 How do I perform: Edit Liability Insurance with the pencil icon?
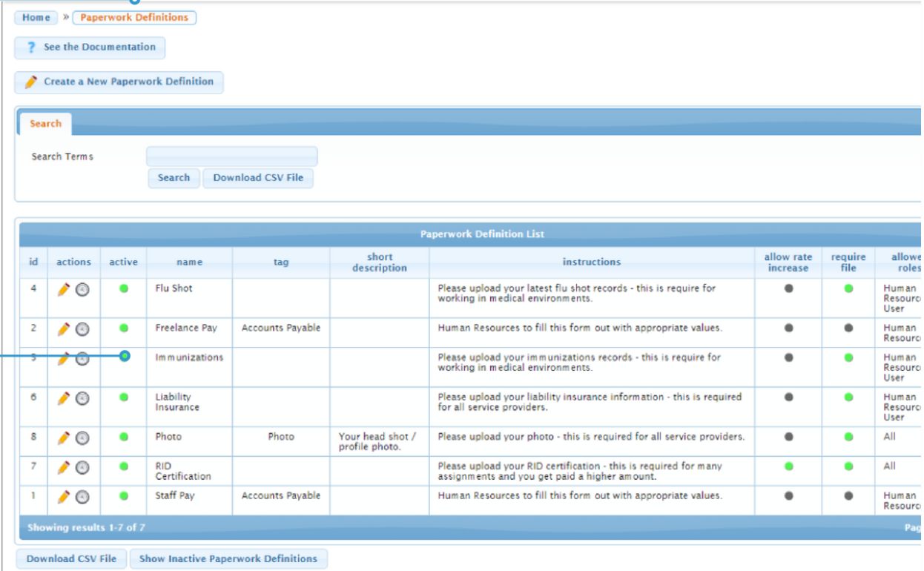click(64, 398)
